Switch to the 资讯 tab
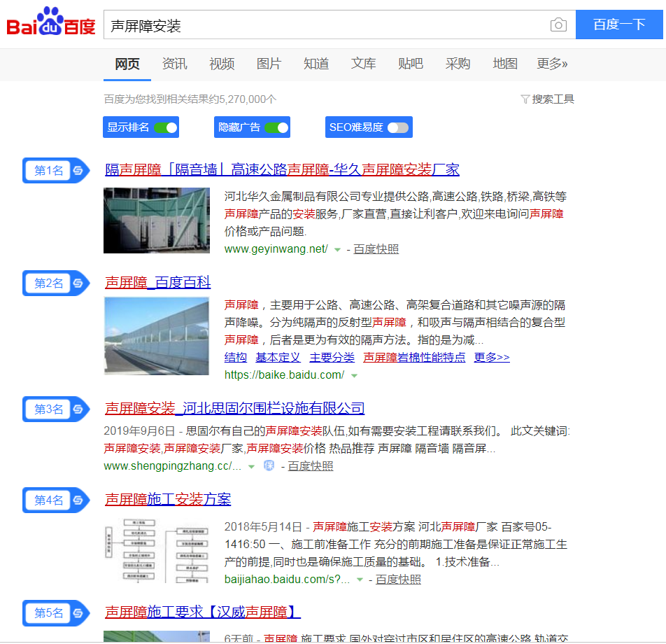The image size is (666, 644). tap(175, 64)
